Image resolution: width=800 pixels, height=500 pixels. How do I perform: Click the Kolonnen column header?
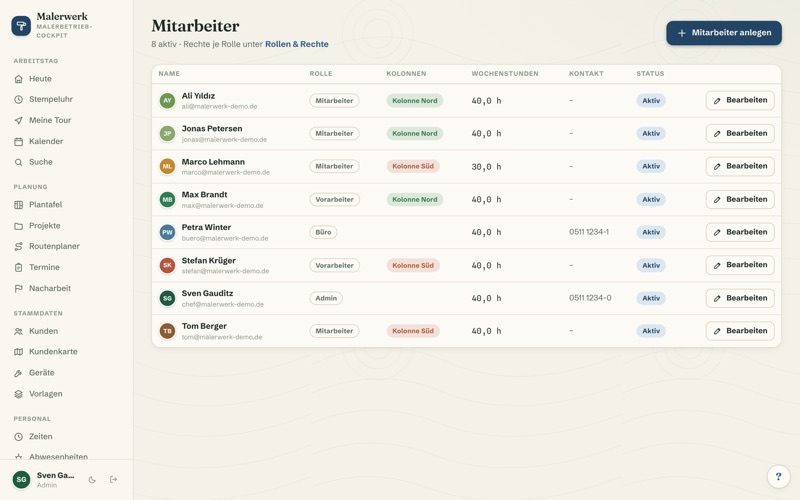(406, 73)
